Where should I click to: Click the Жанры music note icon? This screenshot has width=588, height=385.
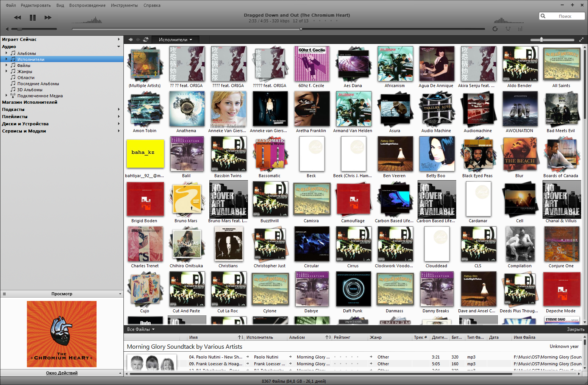click(x=13, y=71)
